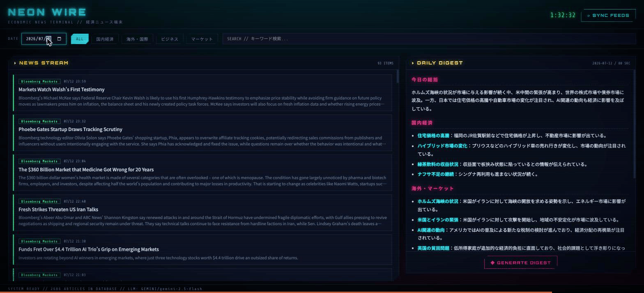The height and width of the screenshot is (293, 644).
Task: Click the 93 ITEMS counter
Action: click(x=385, y=63)
